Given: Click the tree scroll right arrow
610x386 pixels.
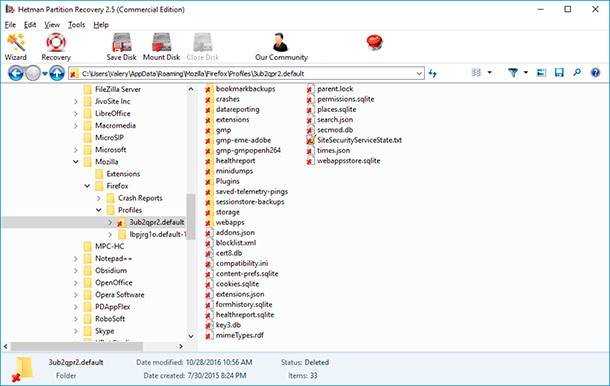Looking at the screenshot, I should pyautogui.click(x=181, y=346).
